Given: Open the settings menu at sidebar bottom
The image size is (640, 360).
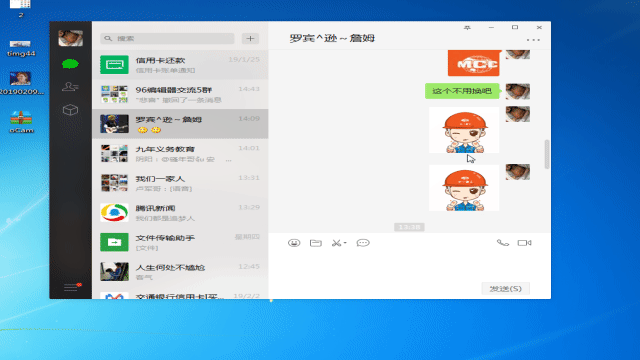Looking at the screenshot, I should (71, 287).
